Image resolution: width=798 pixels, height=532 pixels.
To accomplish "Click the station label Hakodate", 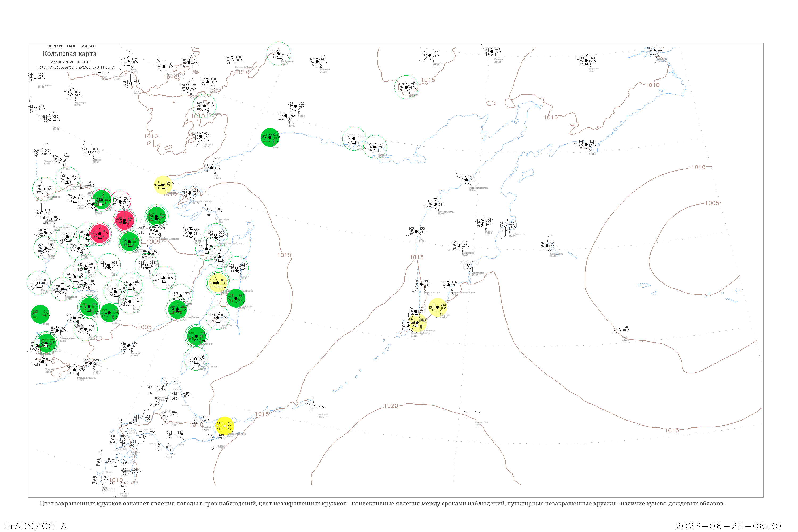I will [x=135, y=452].
